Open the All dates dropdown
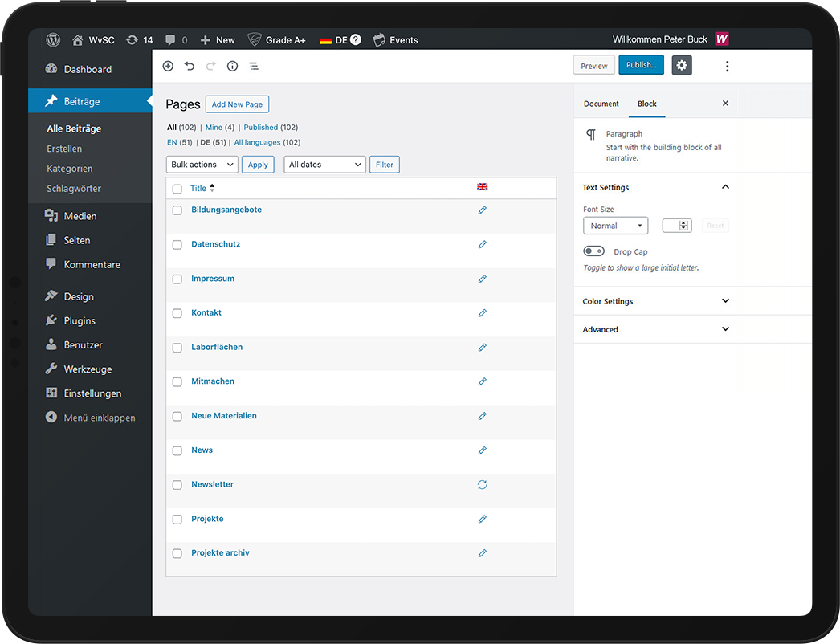The height and width of the screenshot is (644, 840). 324,165
